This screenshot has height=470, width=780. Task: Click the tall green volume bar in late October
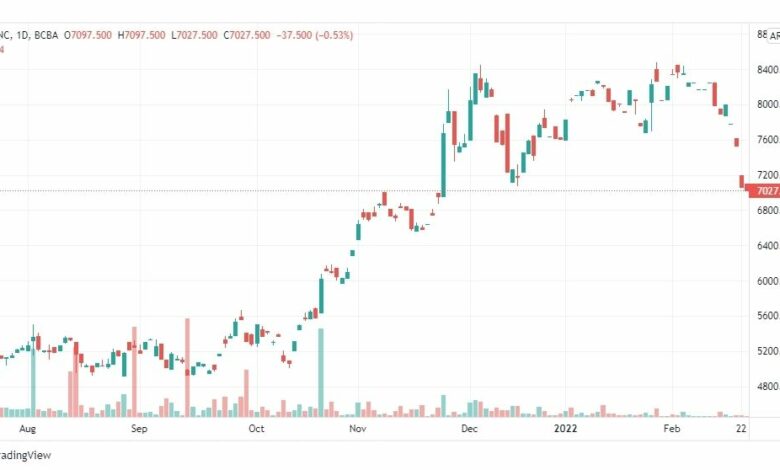click(321, 373)
